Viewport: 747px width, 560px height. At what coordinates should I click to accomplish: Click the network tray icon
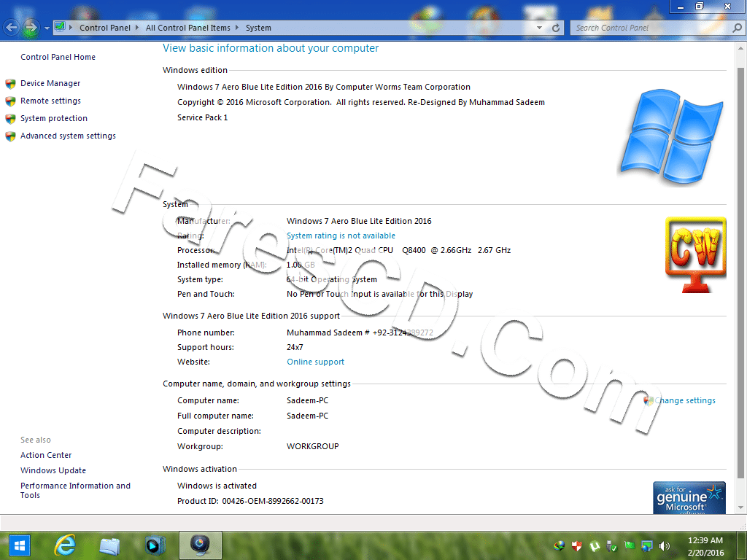(647, 545)
